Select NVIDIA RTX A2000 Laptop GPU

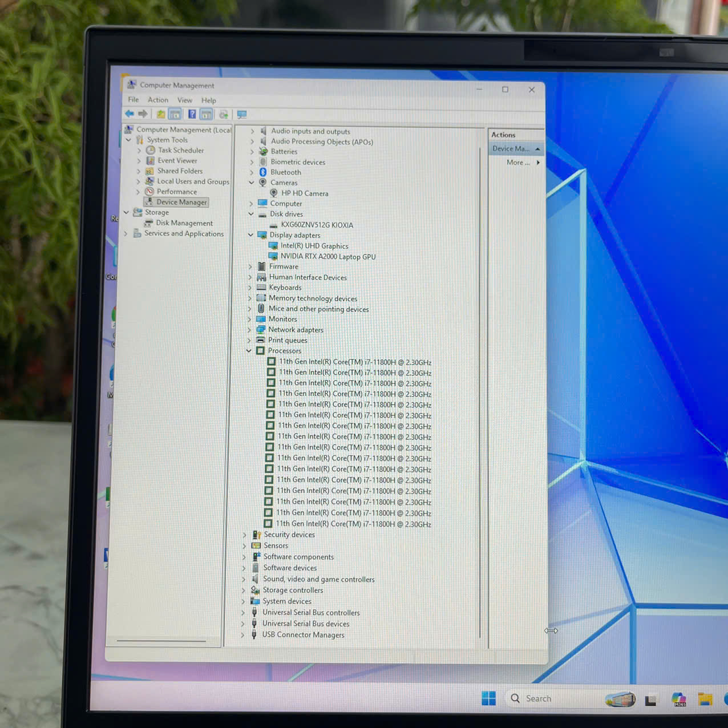327,257
